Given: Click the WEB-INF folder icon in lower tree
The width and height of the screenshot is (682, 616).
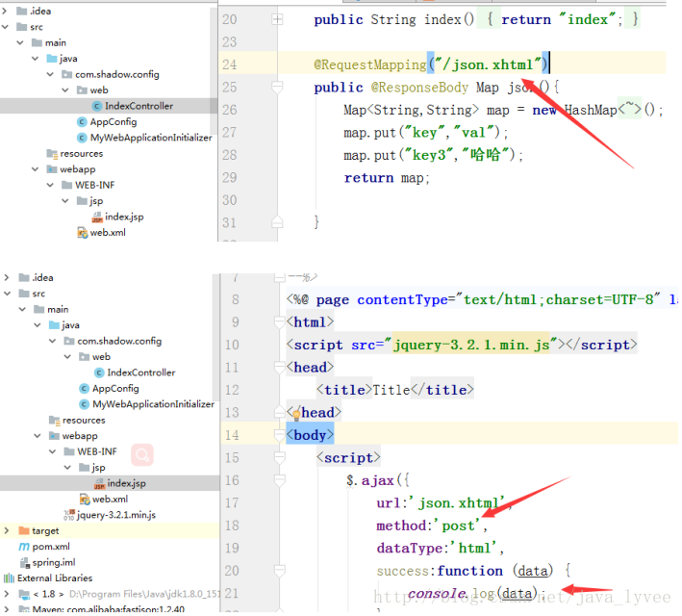Looking at the screenshot, I should pos(69,451).
